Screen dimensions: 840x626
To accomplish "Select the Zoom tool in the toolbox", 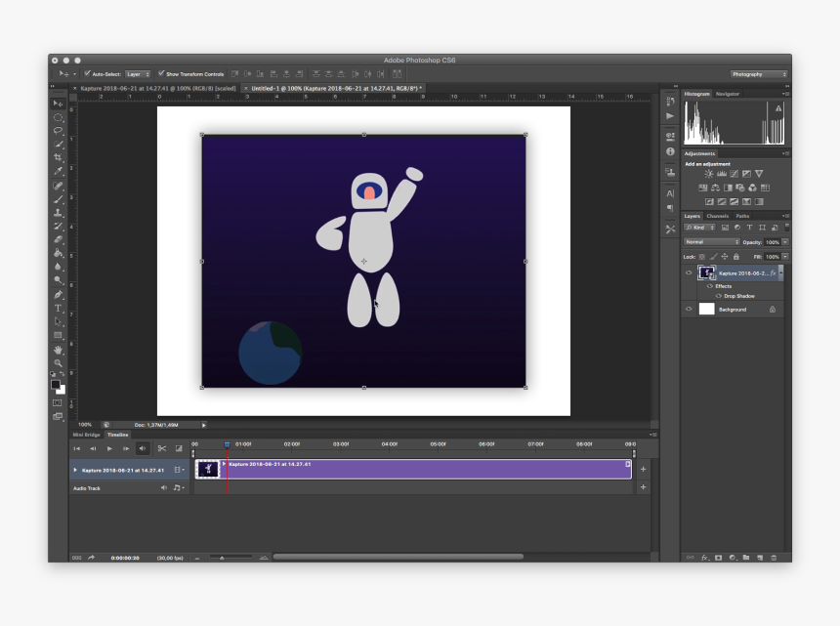I will tap(58, 363).
